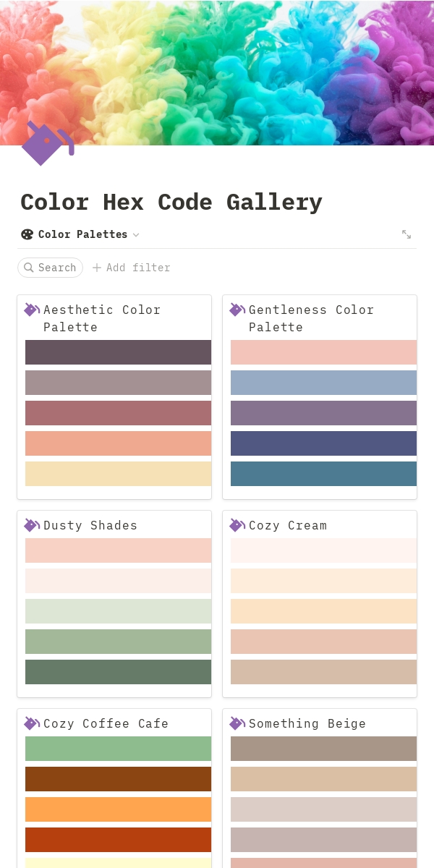Open the Dusty Shades gallery title
Viewport: 434px width, 868px height.
[x=90, y=525]
